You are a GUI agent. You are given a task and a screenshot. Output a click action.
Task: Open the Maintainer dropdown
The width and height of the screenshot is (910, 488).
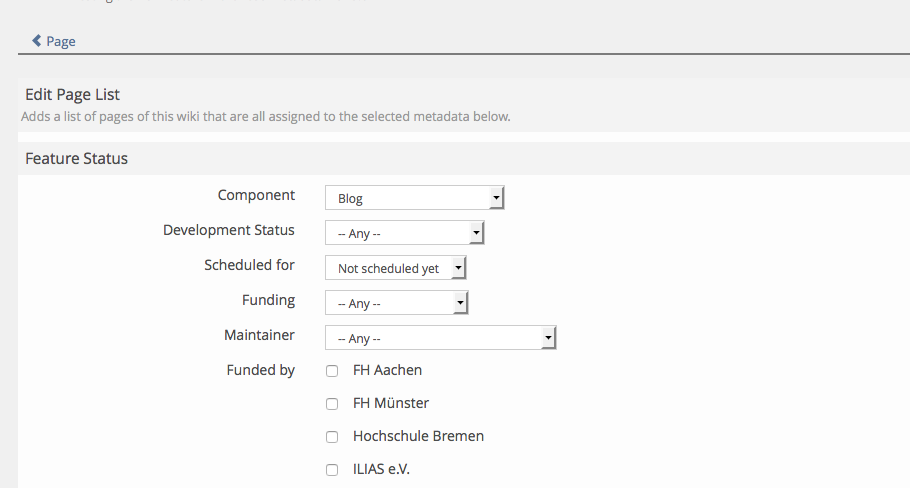click(440, 338)
